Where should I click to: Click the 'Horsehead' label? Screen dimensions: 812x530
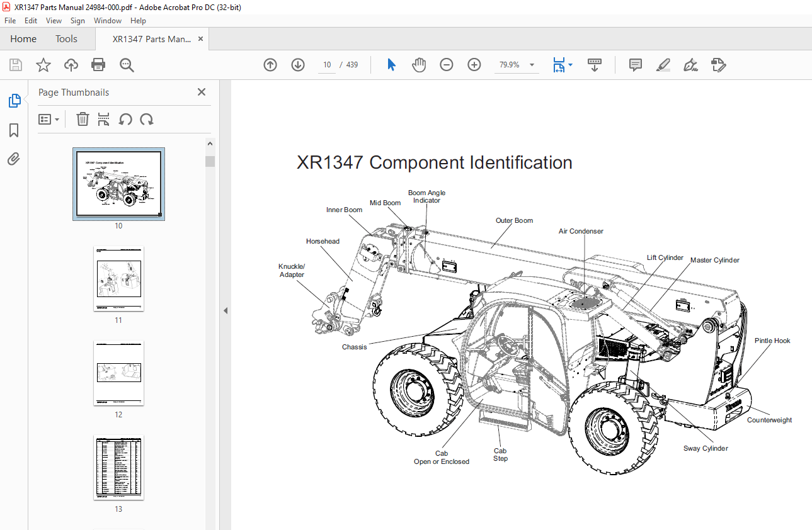(x=323, y=241)
